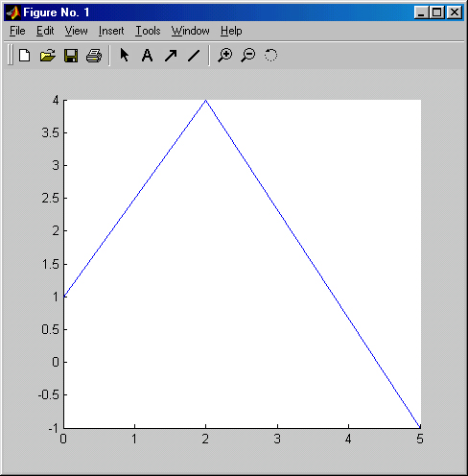Toggle the Add Text 'A' tool
The width and height of the screenshot is (468, 476).
[x=147, y=56]
